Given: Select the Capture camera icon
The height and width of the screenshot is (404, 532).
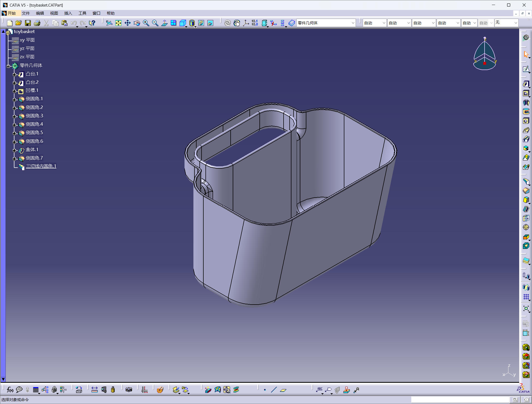Looking at the screenshot, I should pyautogui.click(x=129, y=390).
